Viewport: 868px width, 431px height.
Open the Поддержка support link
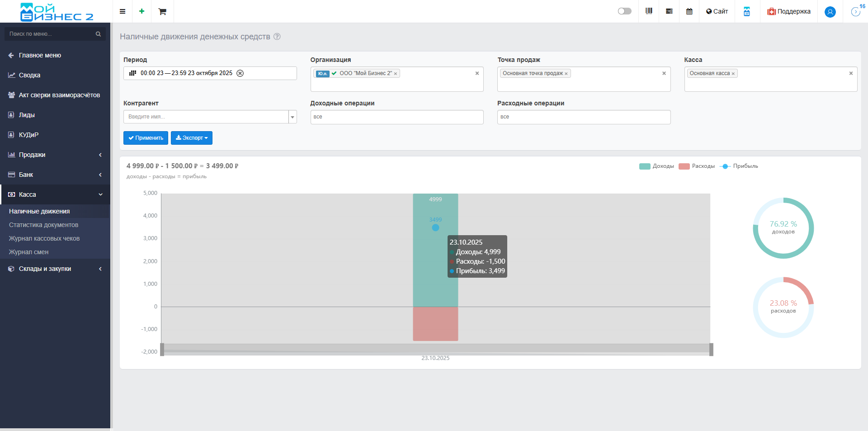(x=789, y=11)
